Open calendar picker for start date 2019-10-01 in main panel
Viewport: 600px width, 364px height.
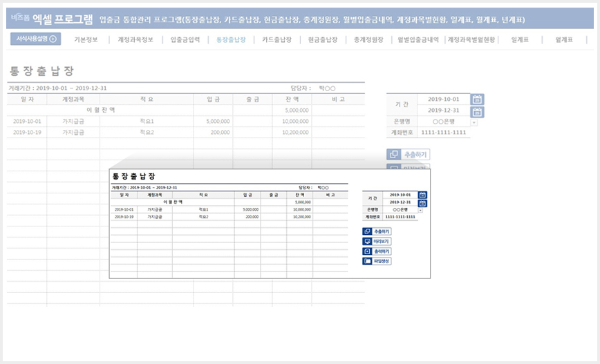coord(477,99)
